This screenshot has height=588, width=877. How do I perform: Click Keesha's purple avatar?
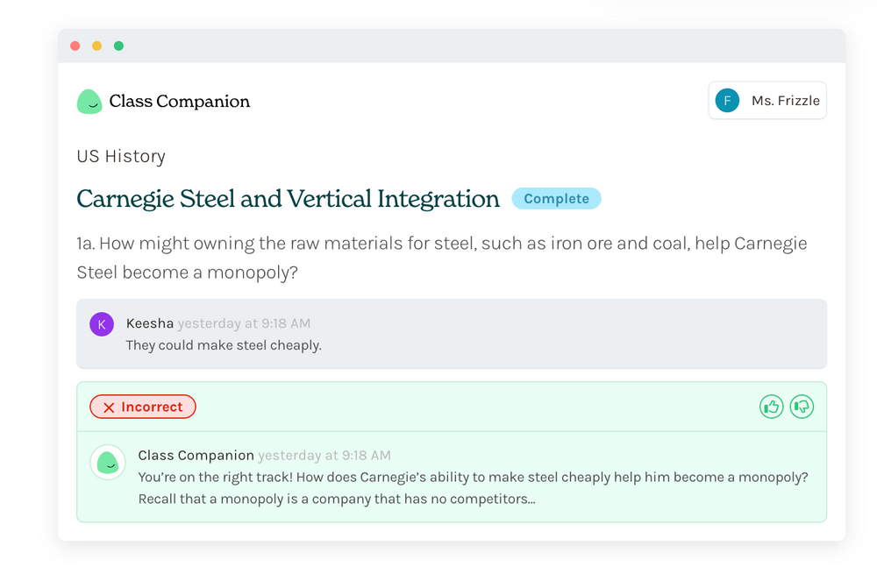click(x=102, y=323)
